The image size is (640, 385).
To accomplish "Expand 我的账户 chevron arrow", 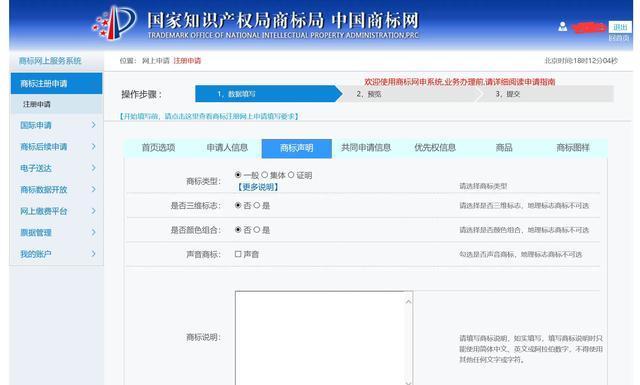I will pyautogui.click(x=93, y=254).
